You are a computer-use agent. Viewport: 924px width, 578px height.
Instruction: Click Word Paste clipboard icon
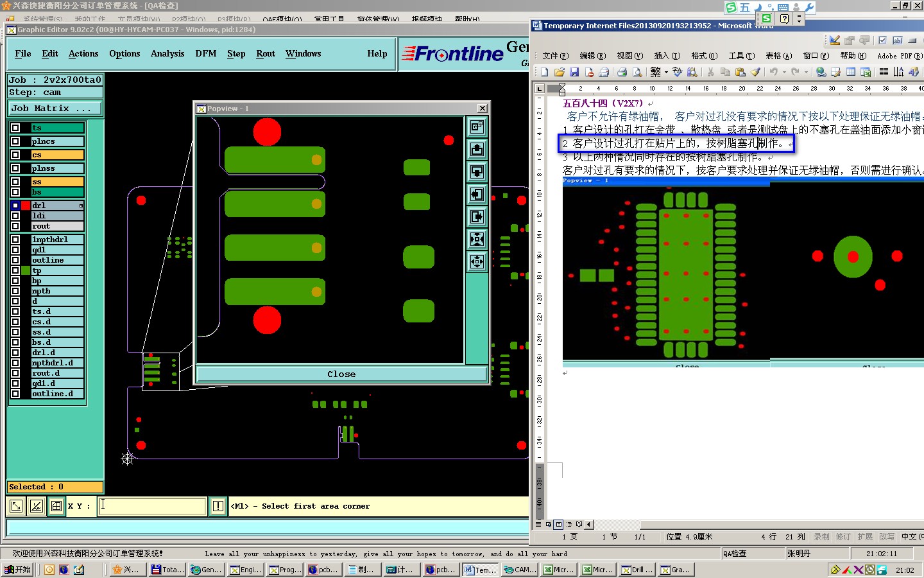[740, 72]
